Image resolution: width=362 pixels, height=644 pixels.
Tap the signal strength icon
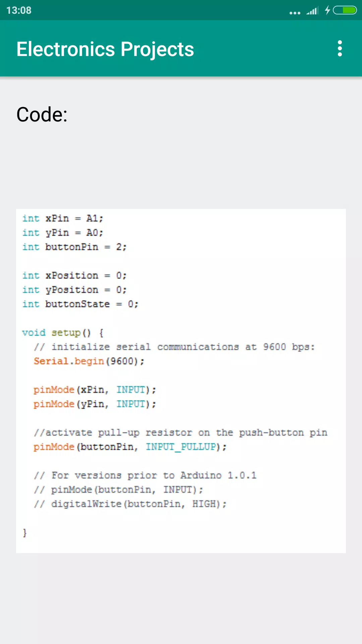pos(312,11)
